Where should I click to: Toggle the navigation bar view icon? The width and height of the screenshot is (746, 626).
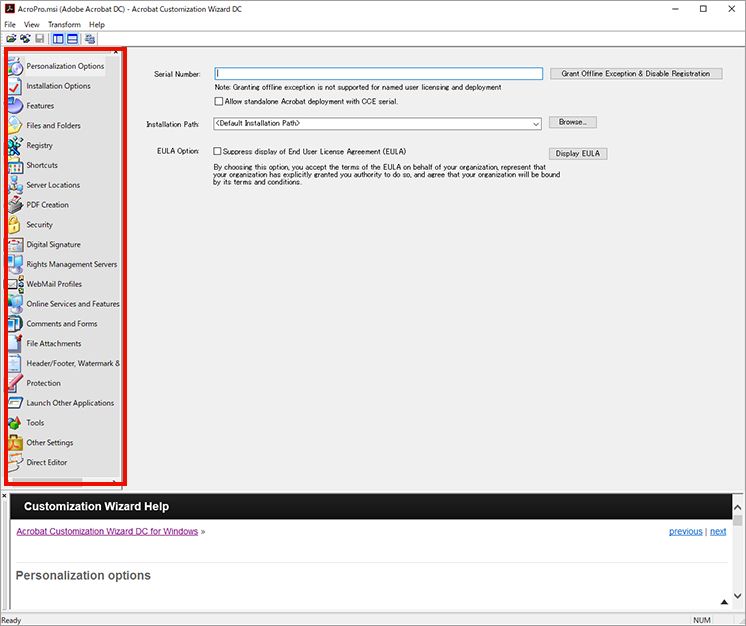tap(58, 39)
